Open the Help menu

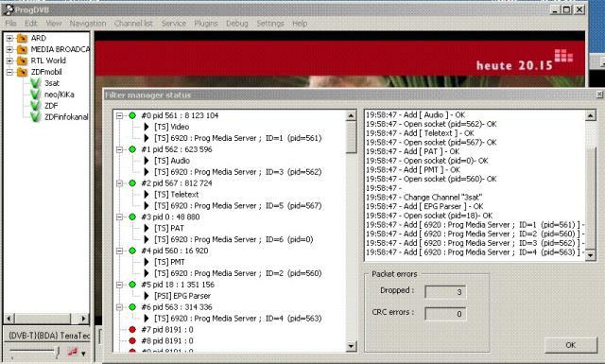[300, 24]
